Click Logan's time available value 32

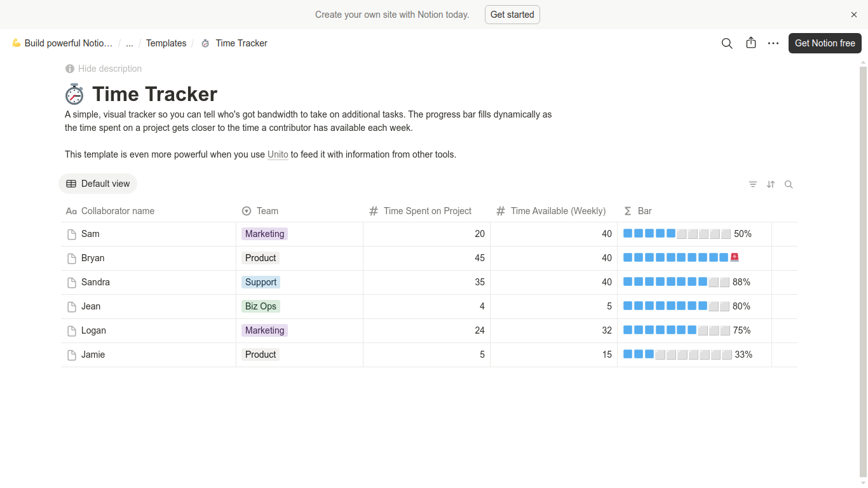pos(607,330)
